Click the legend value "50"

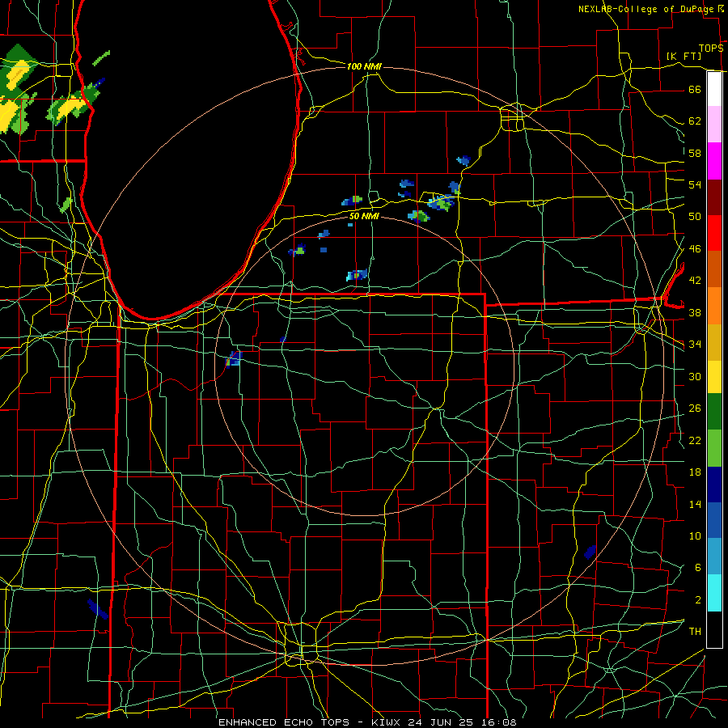695,216
